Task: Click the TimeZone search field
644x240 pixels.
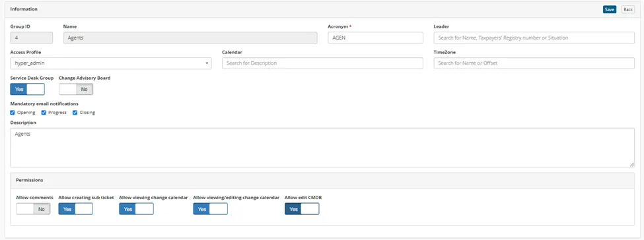Action: click(x=534, y=63)
